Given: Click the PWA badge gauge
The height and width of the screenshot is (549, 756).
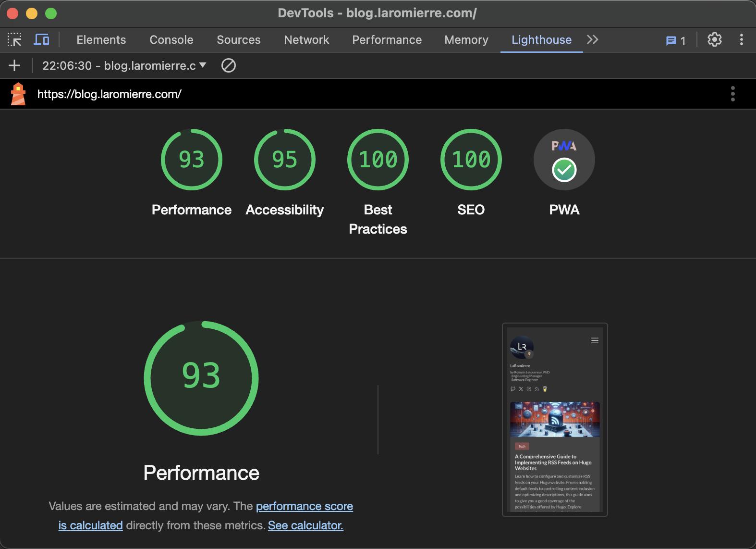Looking at the screenshot, I should 564,160.
